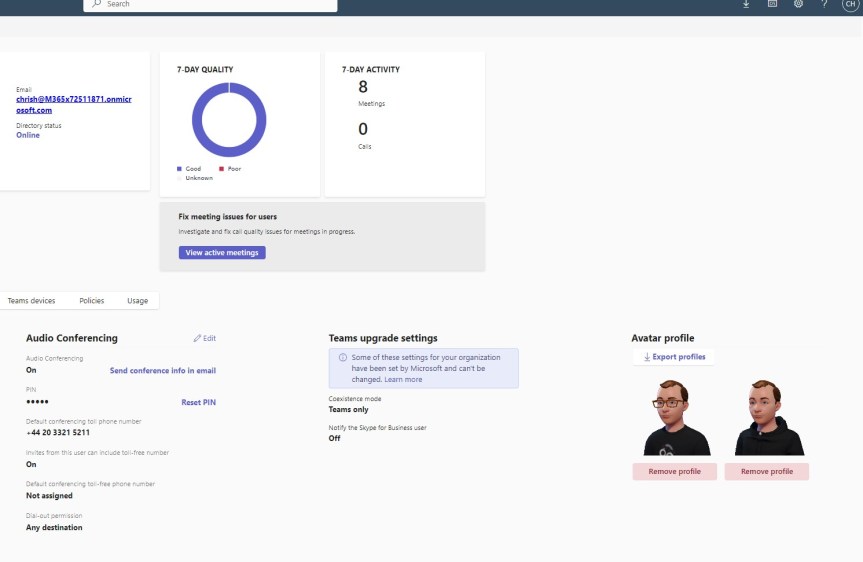
Task: Select the avatar thumbnail with glasses
Action: click(676, 417)
